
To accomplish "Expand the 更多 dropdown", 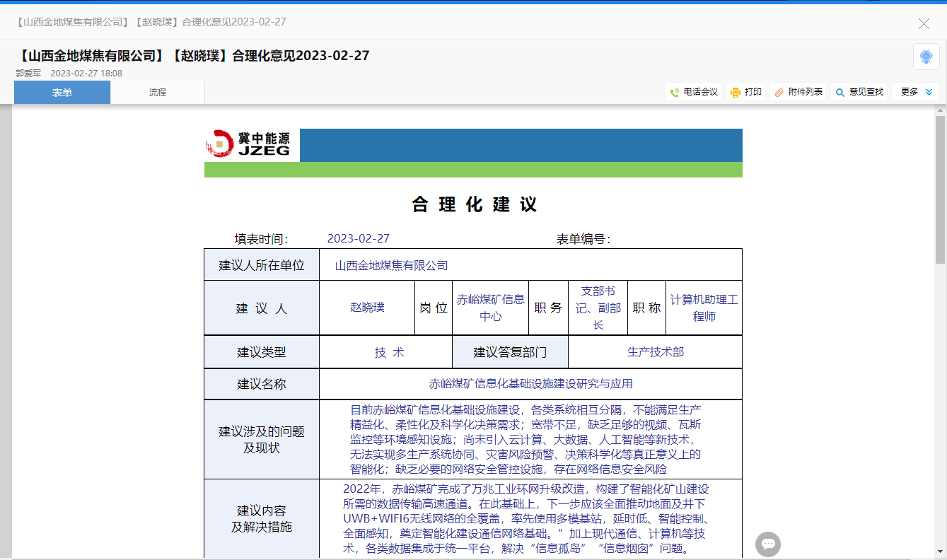I will click(x=917, y=92).
